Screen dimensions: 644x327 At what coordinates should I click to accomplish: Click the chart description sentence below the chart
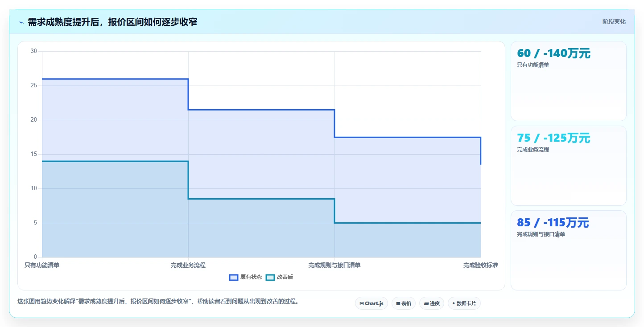(x=158, y=302)
